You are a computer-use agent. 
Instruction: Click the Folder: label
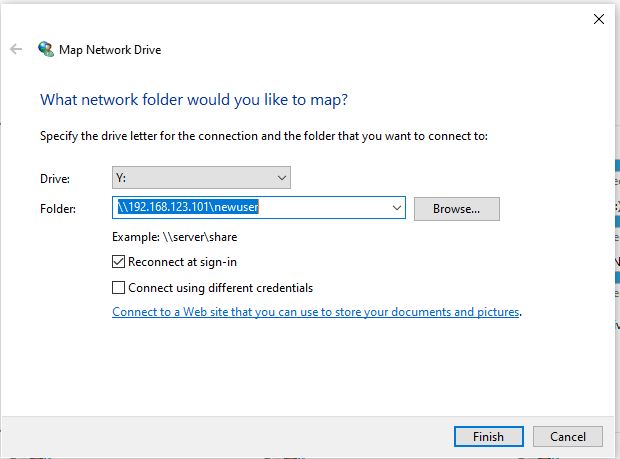pyautogui.click(x=58, y=209)
